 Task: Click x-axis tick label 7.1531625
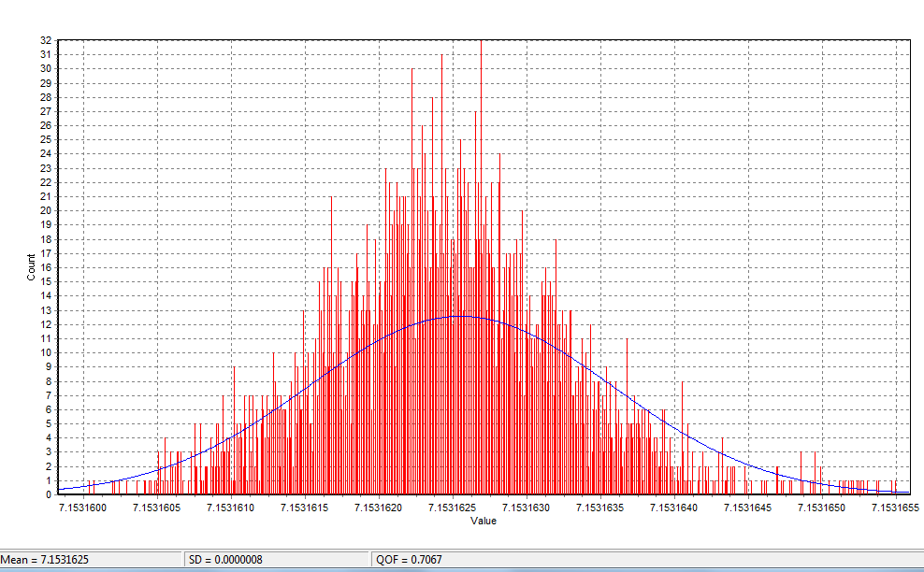[x=452, y=508]
